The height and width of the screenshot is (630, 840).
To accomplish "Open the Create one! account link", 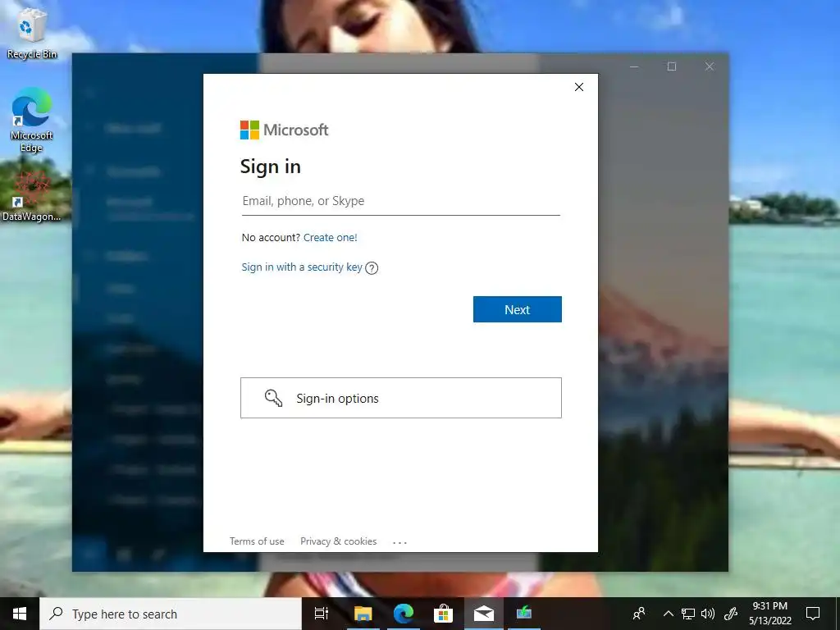I will [330, 237].
